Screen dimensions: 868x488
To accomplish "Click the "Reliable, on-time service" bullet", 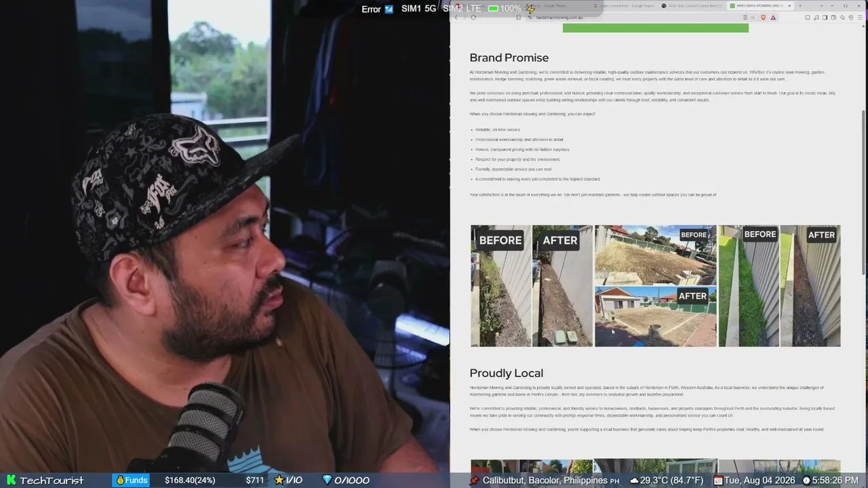I will 498,129.
